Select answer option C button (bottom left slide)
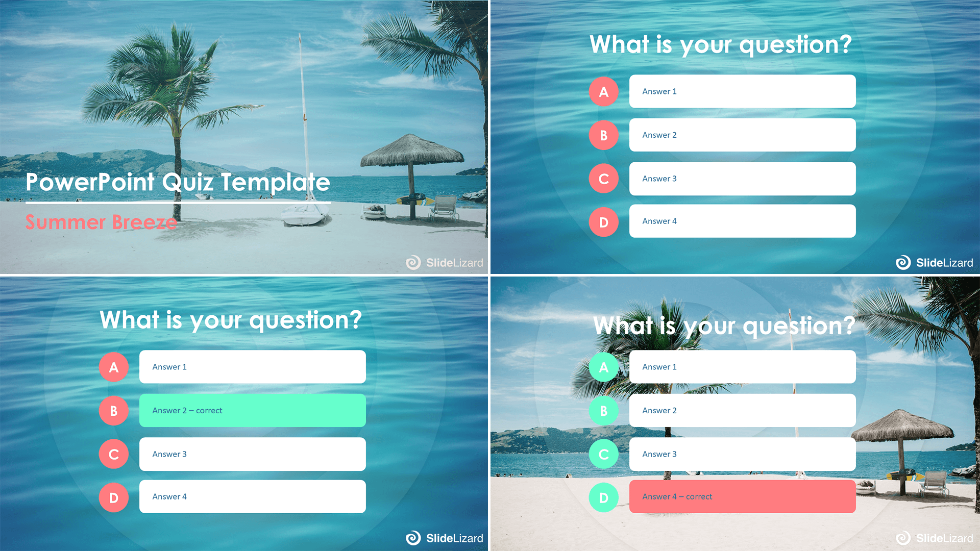980x551 pixels. pos(113,454)
